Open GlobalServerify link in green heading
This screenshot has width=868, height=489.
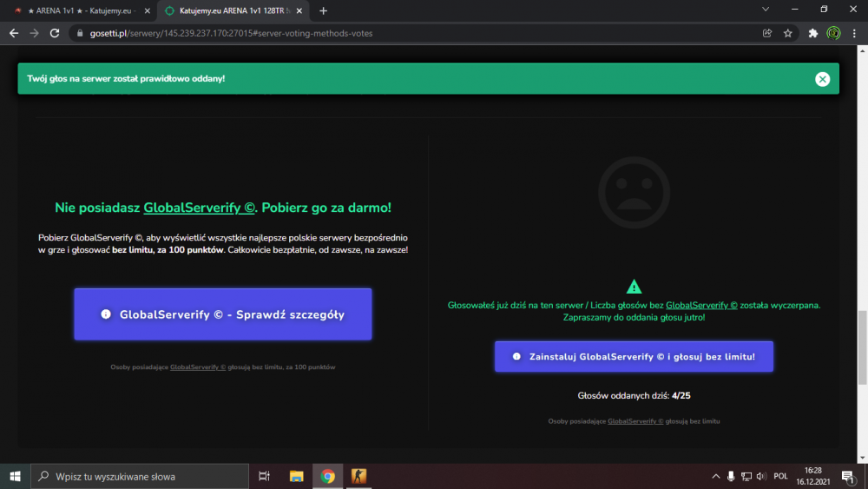pos(199,208)
